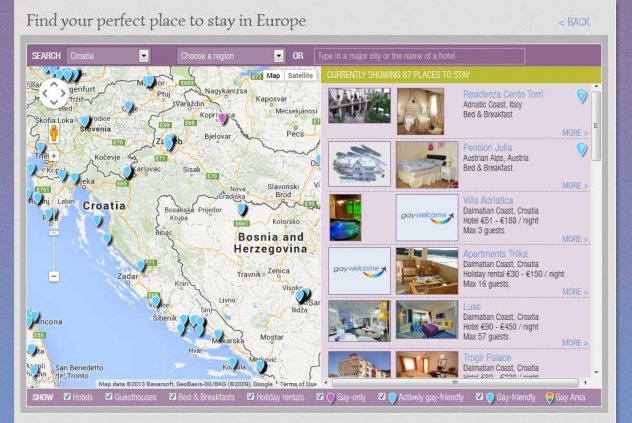View Residenza Cento Torri bedroom thumbnail

420,111
